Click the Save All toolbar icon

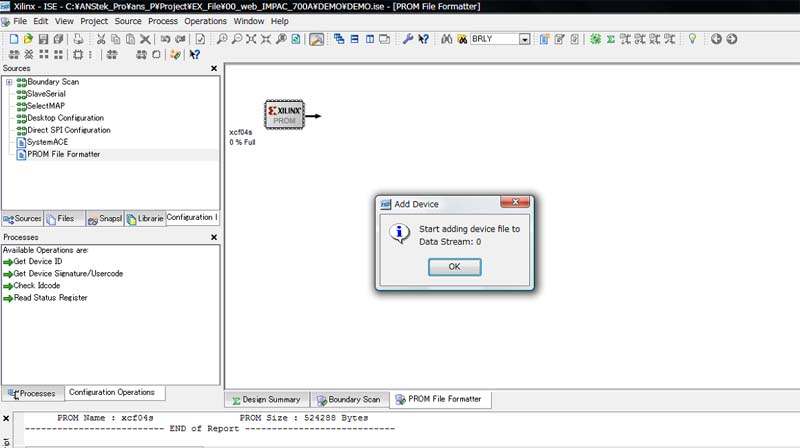59,39
